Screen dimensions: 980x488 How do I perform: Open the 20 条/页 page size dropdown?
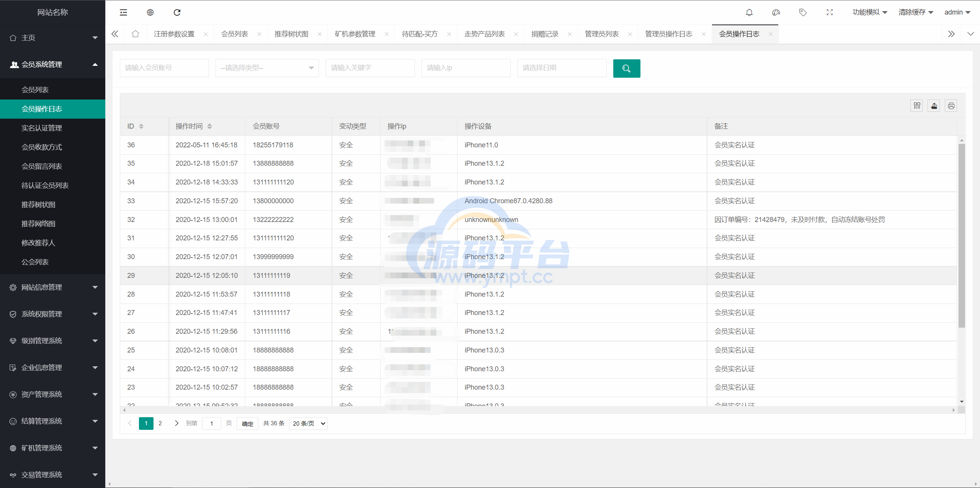[308, 423]
